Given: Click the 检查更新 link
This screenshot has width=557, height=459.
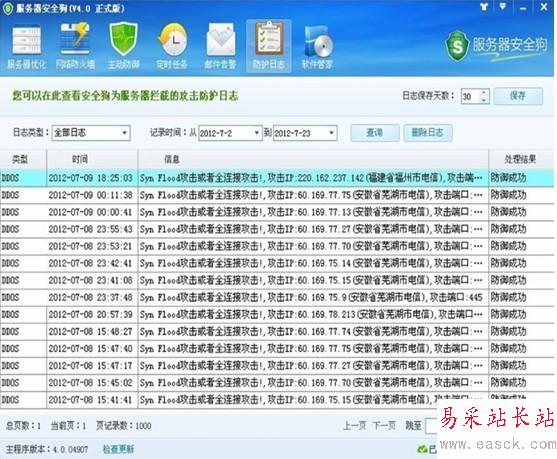Looking at the screenshot, I should pos(118,449).
